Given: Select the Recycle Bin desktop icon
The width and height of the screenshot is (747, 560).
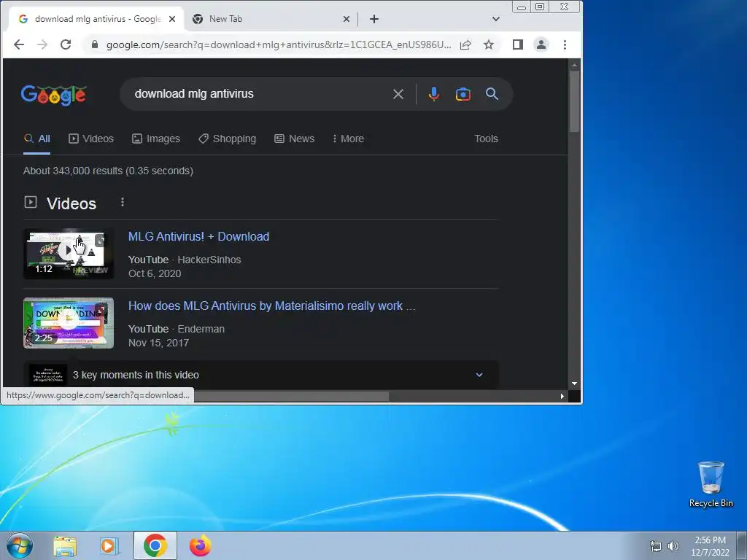Looking at the screenshot, I should 711,485.
